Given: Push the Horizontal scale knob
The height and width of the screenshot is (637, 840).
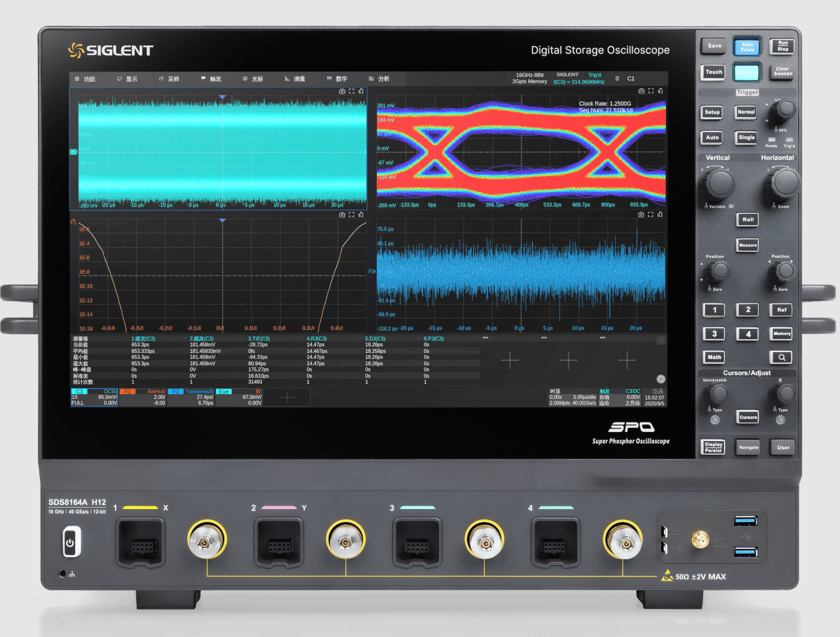Looking at the screenshot, I should pos(784,183).
